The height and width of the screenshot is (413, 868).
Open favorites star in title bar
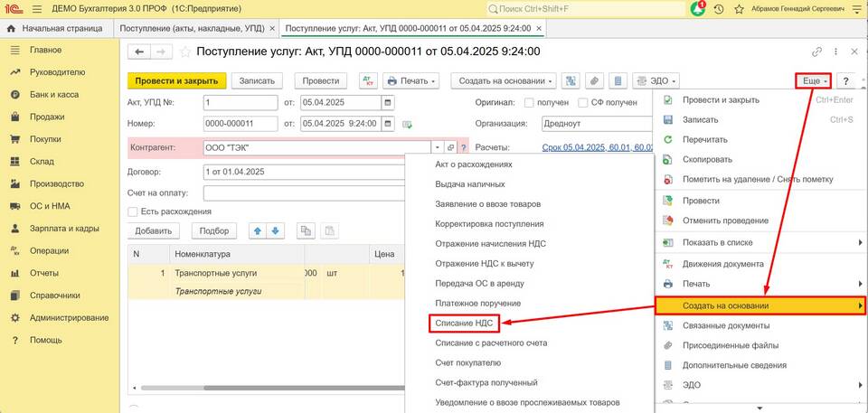(x=739, y=9)
